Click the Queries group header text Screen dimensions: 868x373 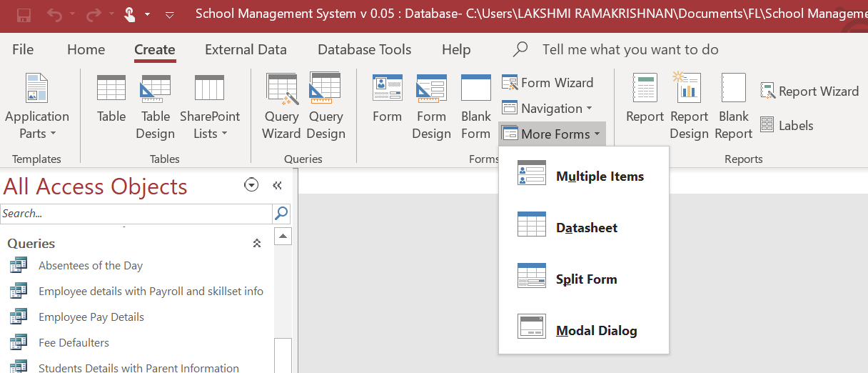pyautogui.click(x=31, y=244)
